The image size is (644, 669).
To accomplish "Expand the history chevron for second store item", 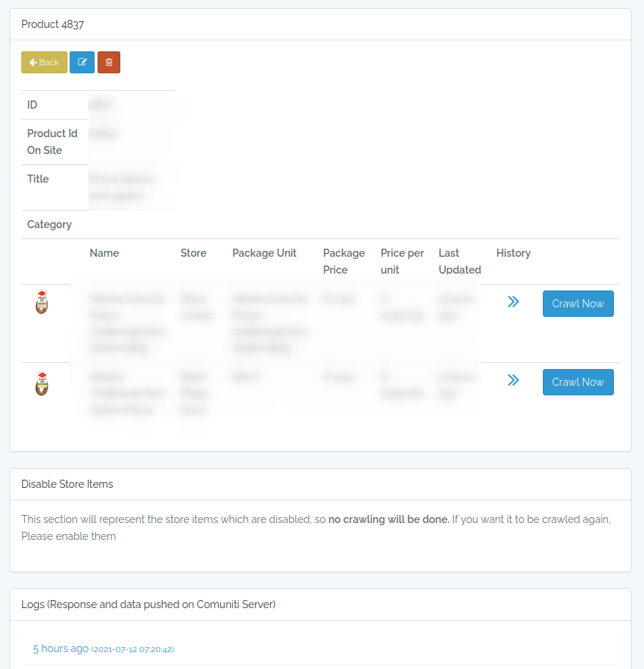I will tap(513, 380).
